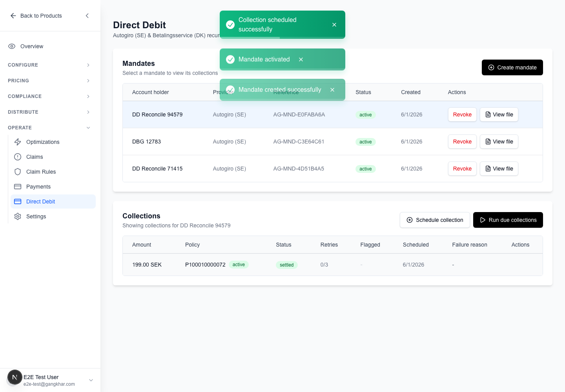Click reference AG-MND-4D51B4A5
565x392 pixels.
tap(299, 169)
